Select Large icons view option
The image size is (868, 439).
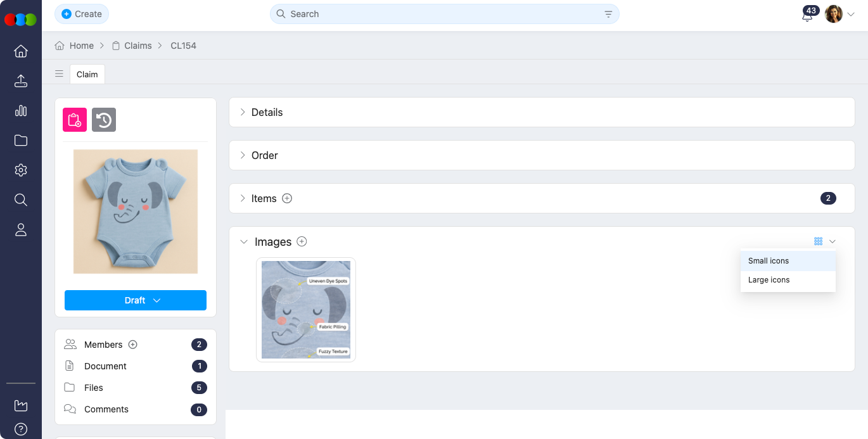769,280
